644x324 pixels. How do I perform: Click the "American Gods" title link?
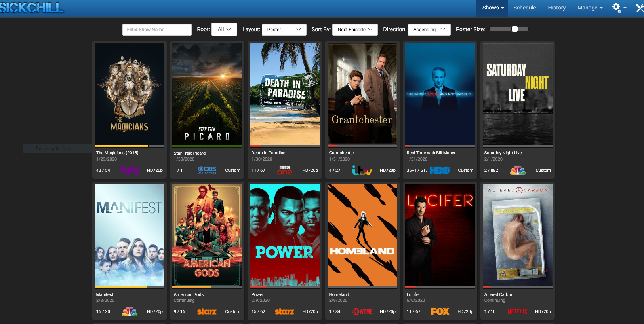pyautogui.click(x=189, y=294)
